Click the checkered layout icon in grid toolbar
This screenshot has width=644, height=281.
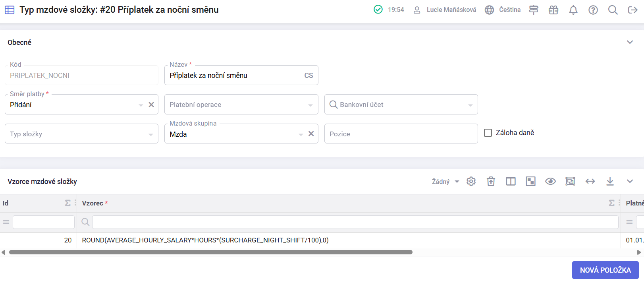[531, 181]
